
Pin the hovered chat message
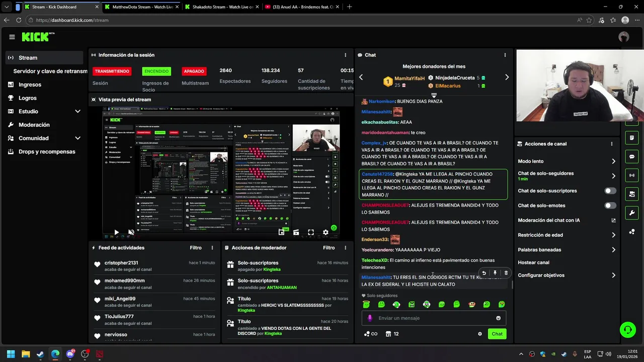point(495,273)
